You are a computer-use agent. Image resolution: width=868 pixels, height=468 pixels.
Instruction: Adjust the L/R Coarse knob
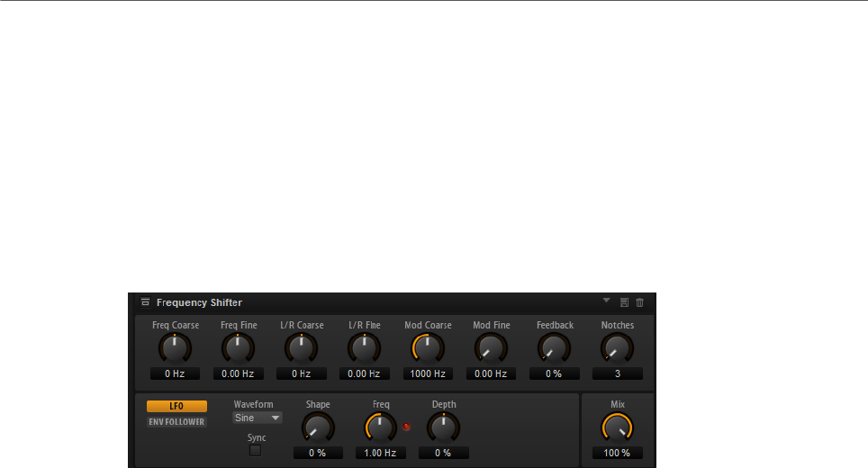pos(301,348)
